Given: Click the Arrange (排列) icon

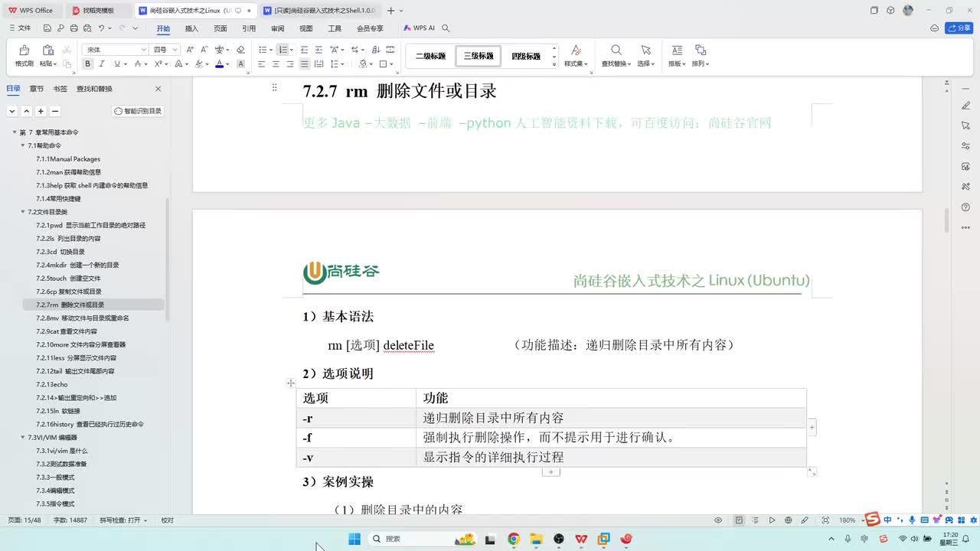Looking at the screenshot, I should click(700, 51).
